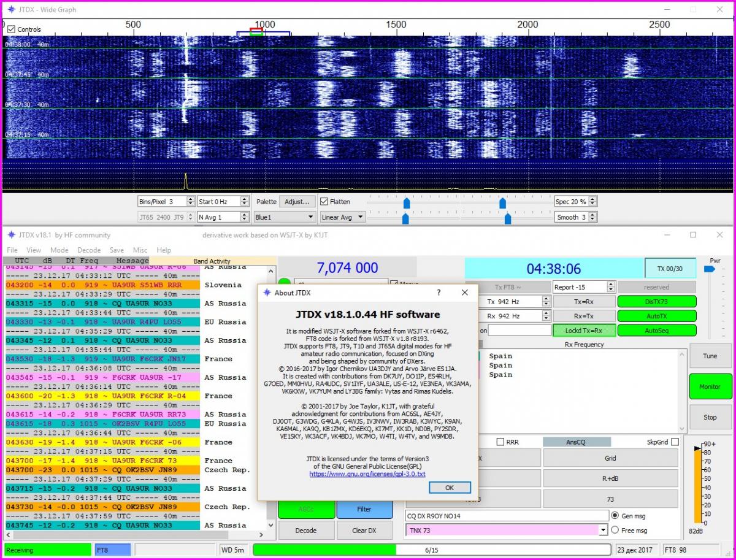Open the TNX 73 free message dropdown
Image resolution: width=736 pixels, height=560 pixels.
[x=603, y=530]
